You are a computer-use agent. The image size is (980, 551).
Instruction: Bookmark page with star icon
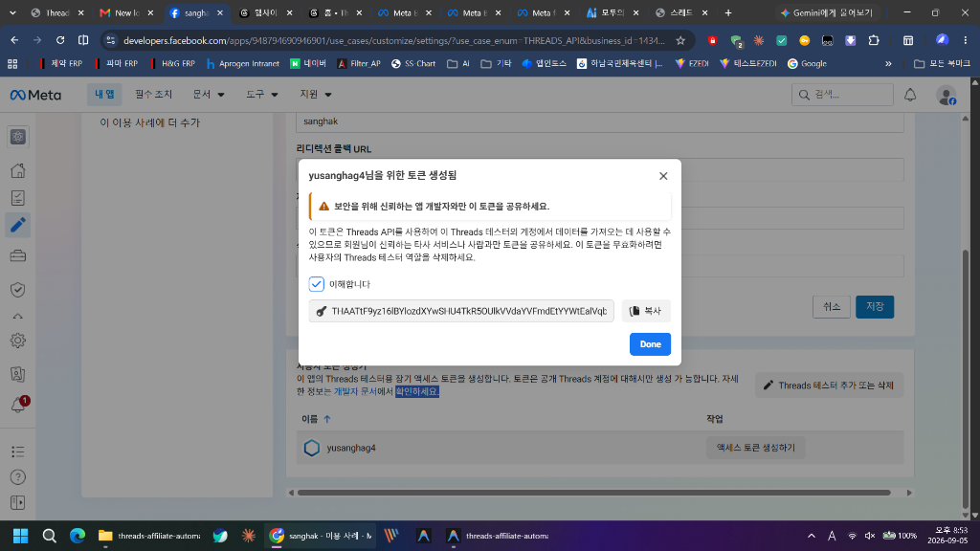point(680,40)
